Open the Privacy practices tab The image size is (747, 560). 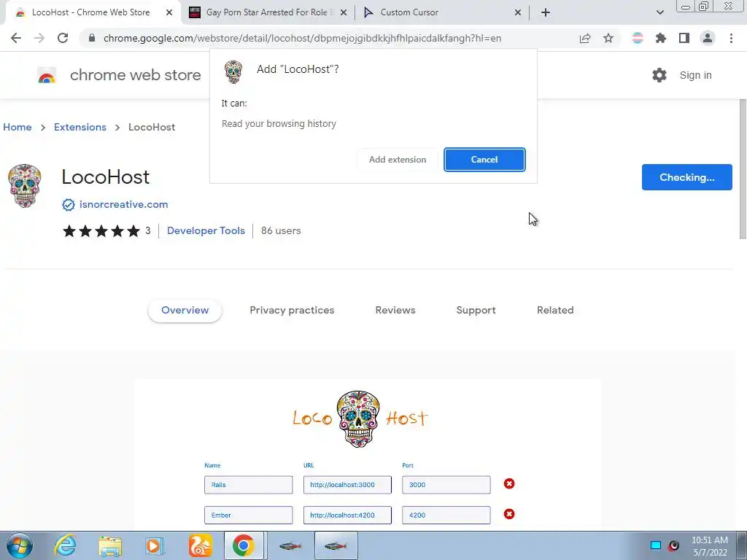292,311
